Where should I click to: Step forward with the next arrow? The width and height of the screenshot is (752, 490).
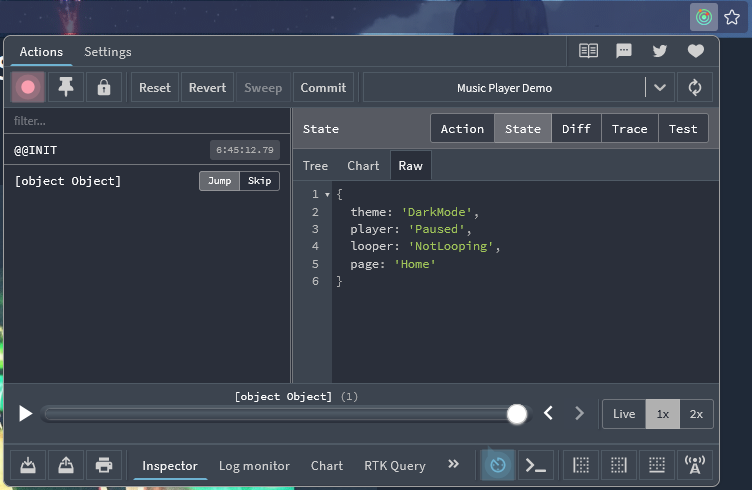pos(579,413)
